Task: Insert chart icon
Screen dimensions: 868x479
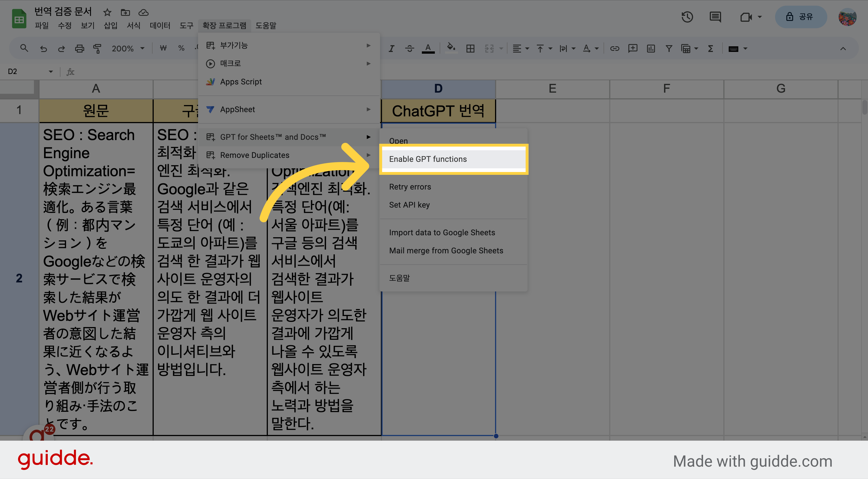Action: pos(651,49)
